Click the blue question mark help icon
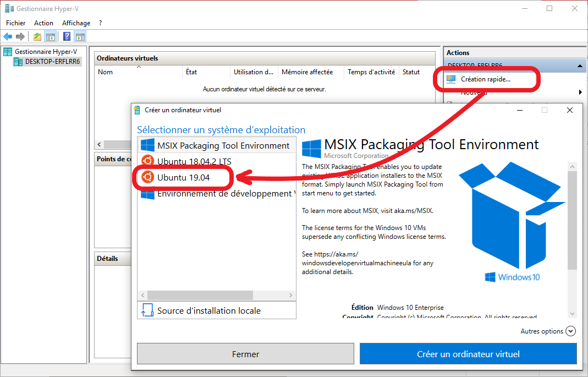Screen dimensions: 588x377 (67, 37)
